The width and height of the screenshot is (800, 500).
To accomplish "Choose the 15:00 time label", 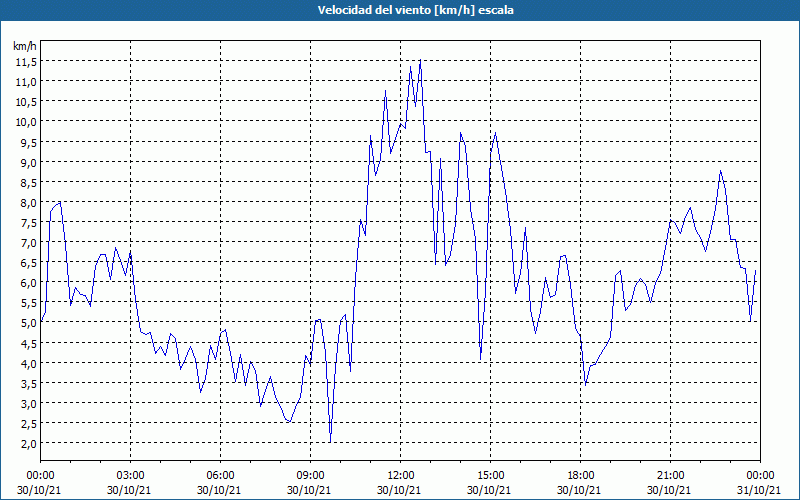I will coord(490,476).
